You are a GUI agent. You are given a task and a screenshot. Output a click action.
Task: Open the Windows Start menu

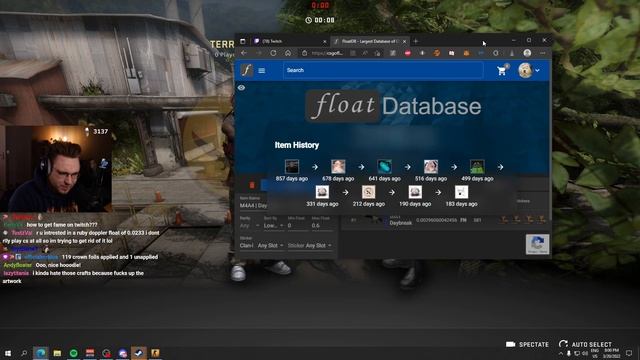tap(8, 353)
